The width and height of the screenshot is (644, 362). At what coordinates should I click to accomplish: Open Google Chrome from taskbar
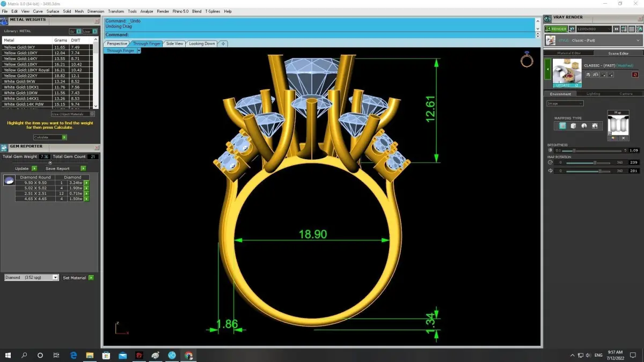188,355
